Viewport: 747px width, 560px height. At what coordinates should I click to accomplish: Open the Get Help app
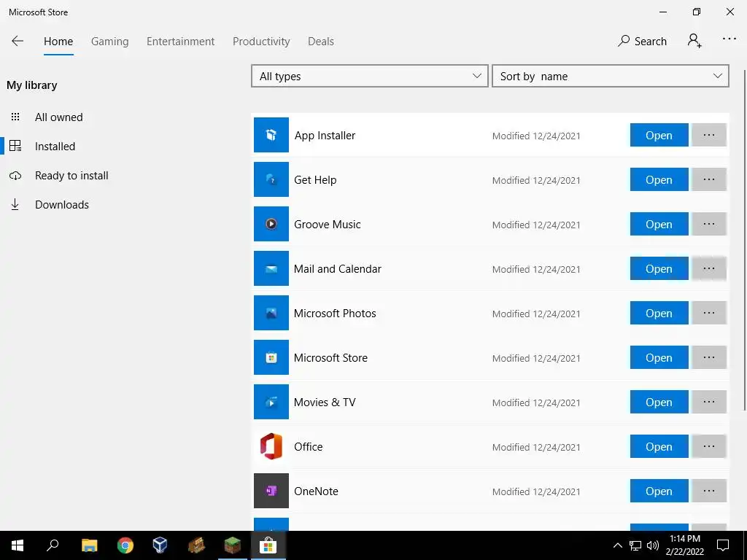pyautogui.click(x=659, y=179)
